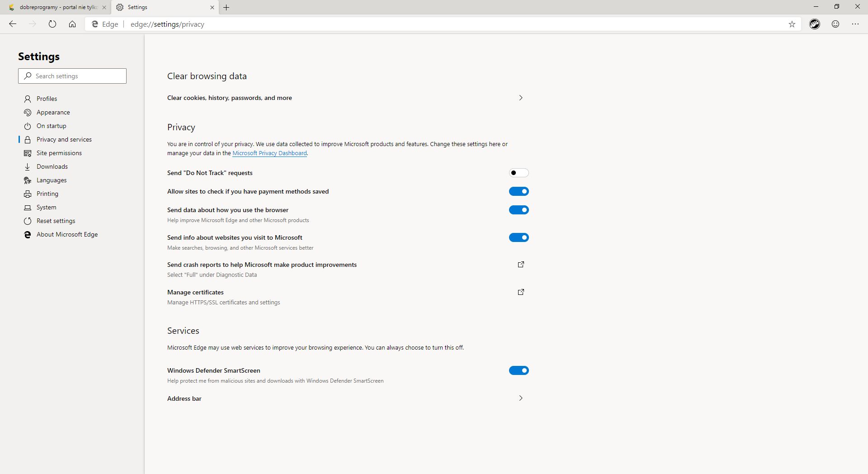Toggle Send info about websites to Microsoft
868x474 pixels.
point(519,237)
